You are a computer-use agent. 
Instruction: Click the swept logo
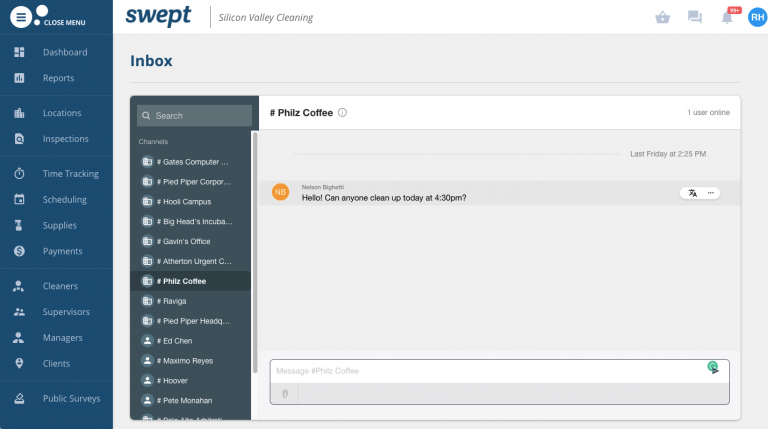point(158,16)
